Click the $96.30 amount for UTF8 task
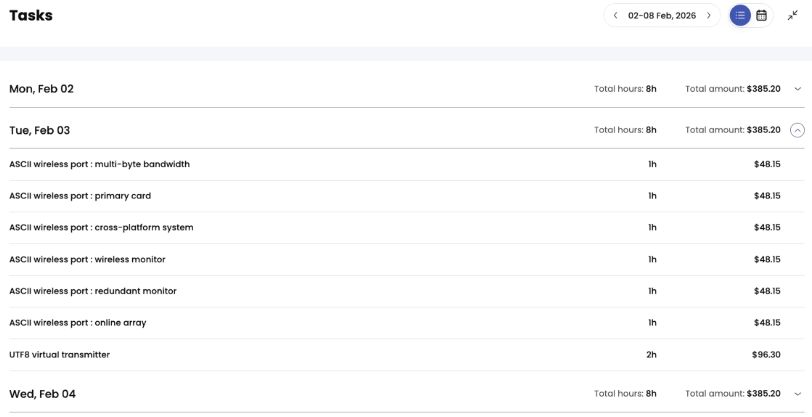The height and width of the screenshot is (417, 812). (x=766, y=355)
